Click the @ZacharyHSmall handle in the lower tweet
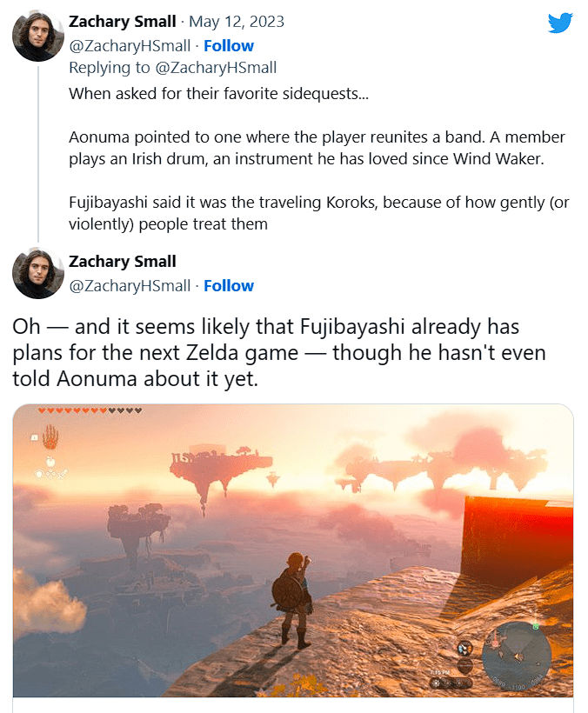This screenshot has height=713, width=588. pos(129,286)
